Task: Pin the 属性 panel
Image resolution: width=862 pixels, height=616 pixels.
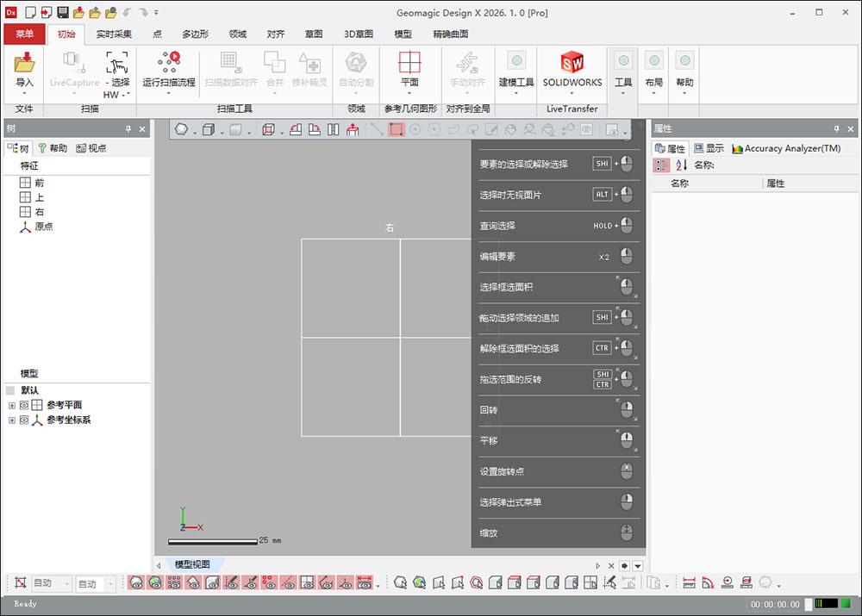Action: pyautogui.click(x=837, y=129)
